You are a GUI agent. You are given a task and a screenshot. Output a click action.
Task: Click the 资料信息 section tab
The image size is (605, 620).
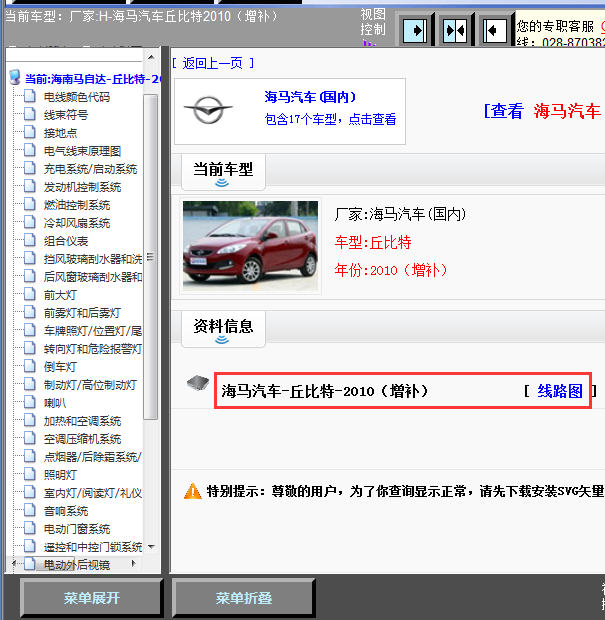(x=223, y=329)
